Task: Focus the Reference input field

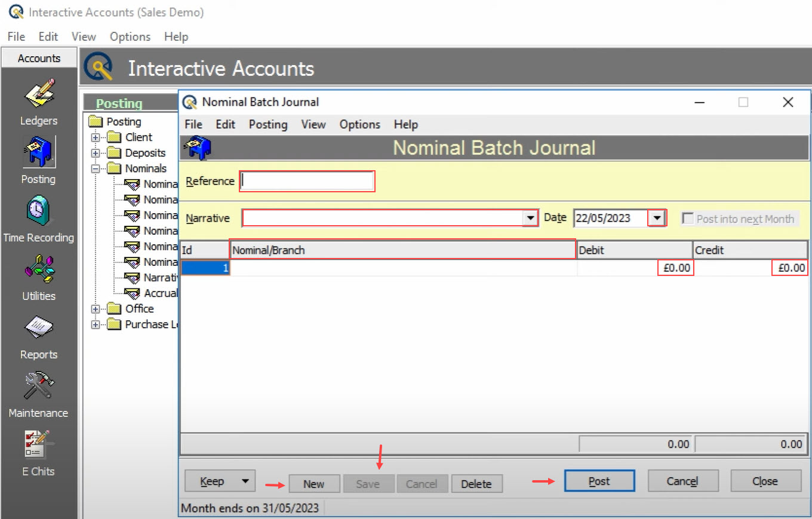Action: [x=307, y=181]
